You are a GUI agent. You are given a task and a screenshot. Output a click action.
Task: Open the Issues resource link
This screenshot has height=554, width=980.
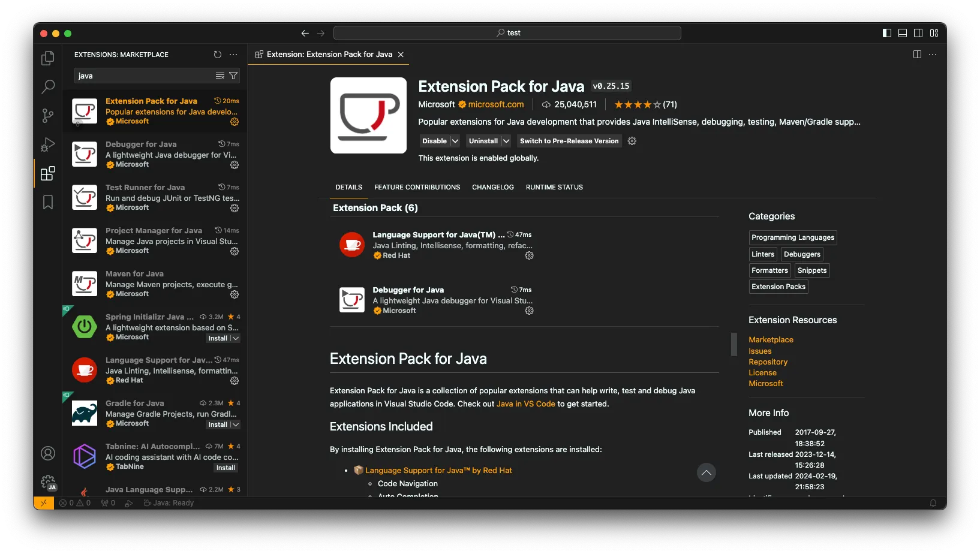coord(760,351)
